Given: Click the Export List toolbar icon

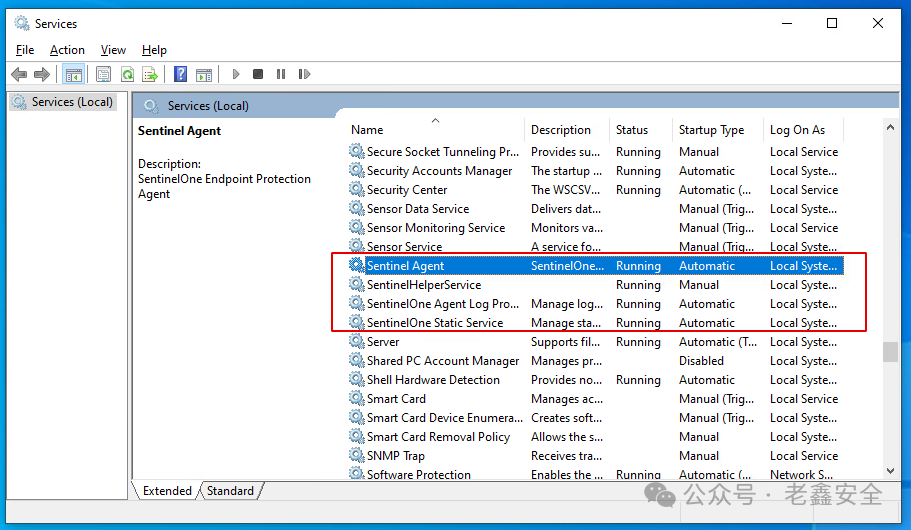Looking at the screenshot, I should [x=150, y=74].
